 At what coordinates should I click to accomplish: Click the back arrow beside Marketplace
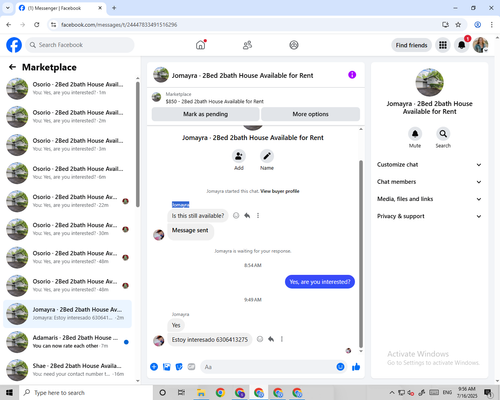(12, 67)
